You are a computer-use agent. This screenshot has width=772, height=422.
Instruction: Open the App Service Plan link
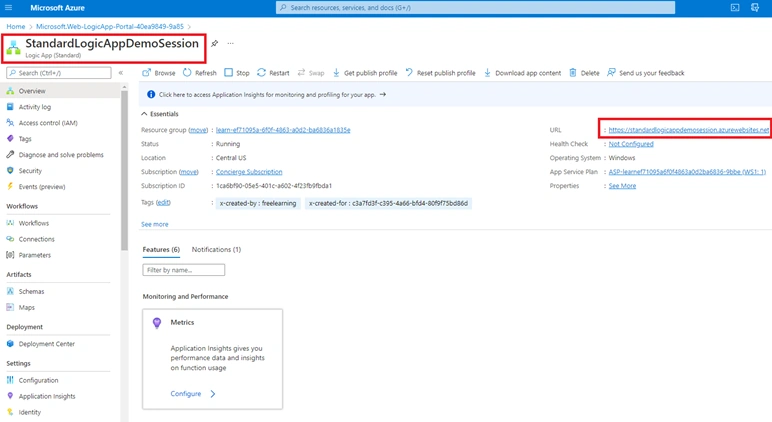[687, 172]
